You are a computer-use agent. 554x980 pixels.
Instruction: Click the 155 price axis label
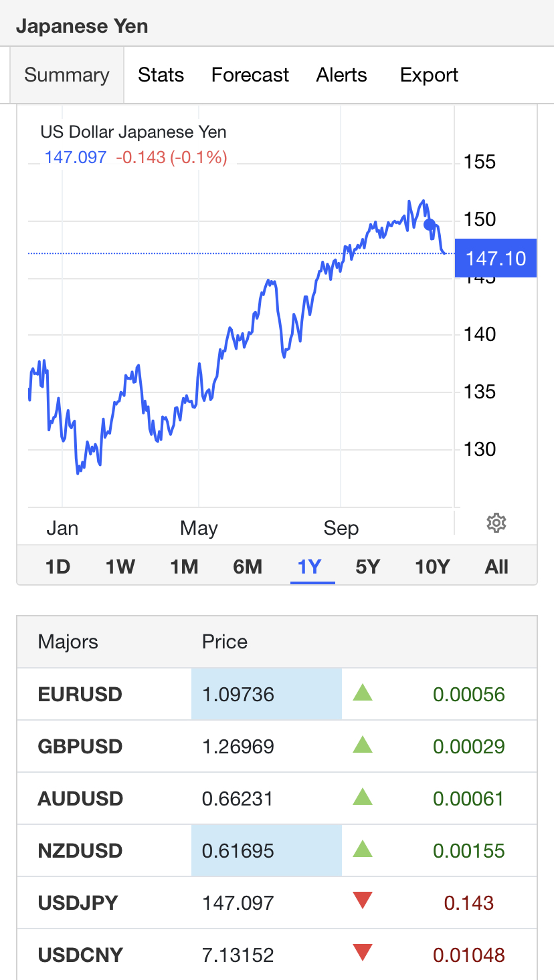[x=480, y=161]
